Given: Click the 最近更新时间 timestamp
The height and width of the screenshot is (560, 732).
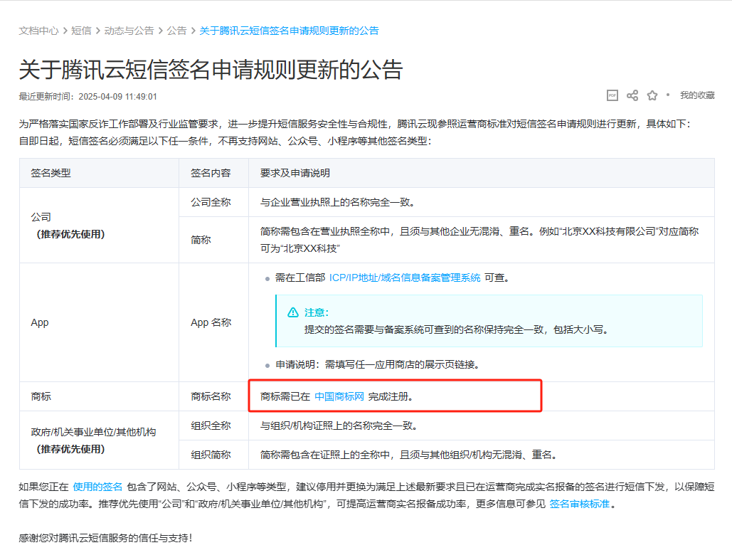Looking at the screenshot, I should point(87,97).
